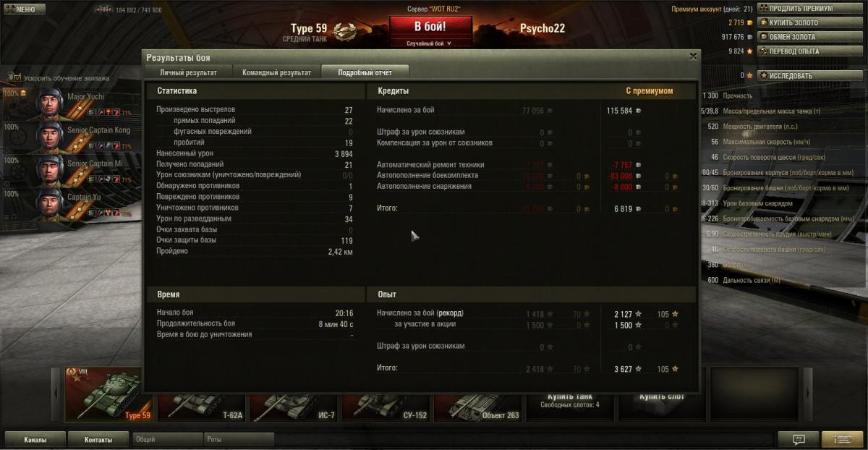Click the chat message icon button

[799, 439]
